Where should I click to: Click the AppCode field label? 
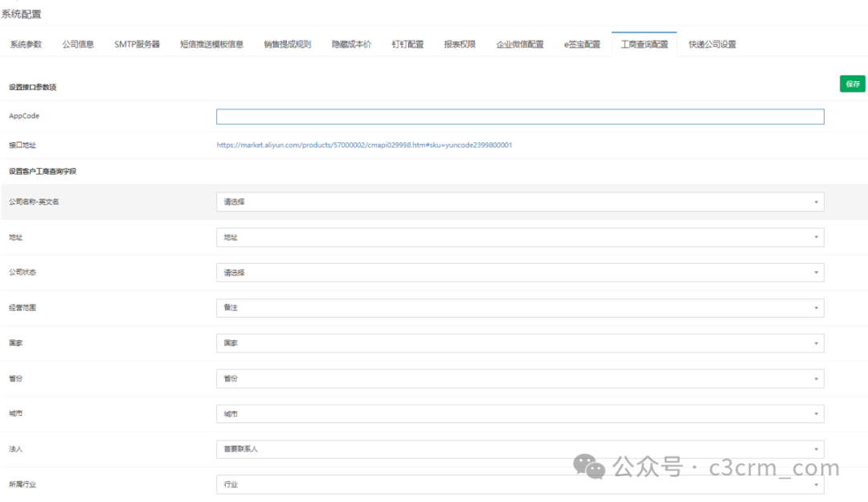(24, 116)
